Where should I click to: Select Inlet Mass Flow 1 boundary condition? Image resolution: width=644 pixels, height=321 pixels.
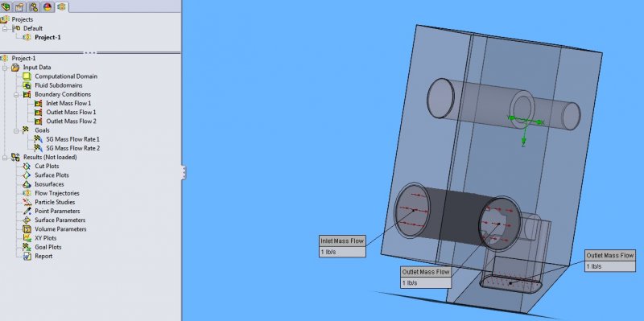(68, 104)
